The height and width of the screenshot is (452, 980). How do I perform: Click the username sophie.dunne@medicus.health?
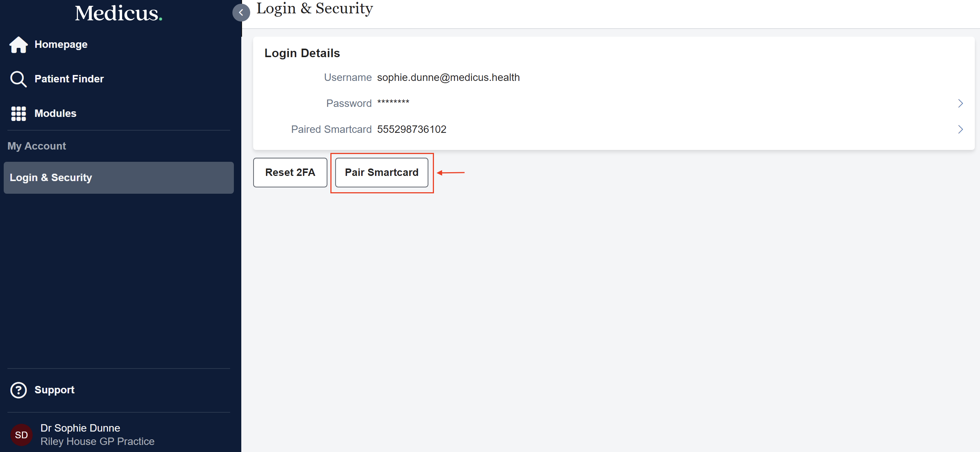(x=448, y=78)
